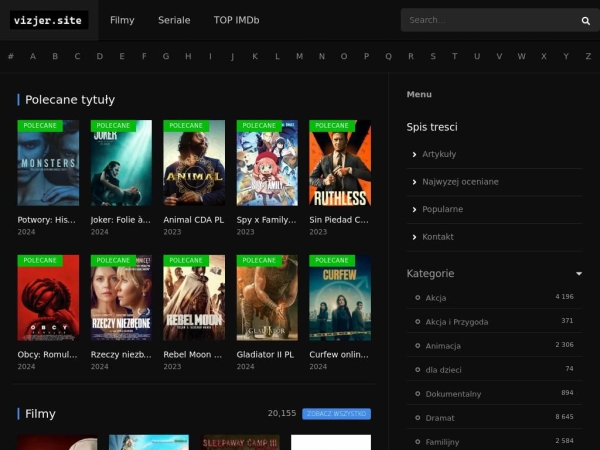
Task: Click the 'Potwory: His...' title text
Action: pyautogui.click(x=46, y=220)
